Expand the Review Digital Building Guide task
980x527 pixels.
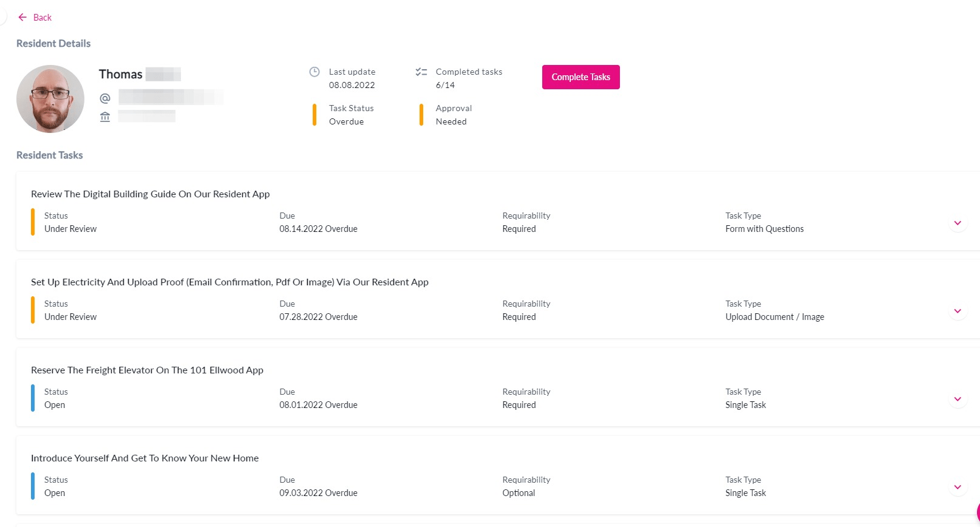pyautogui.click(x=958, y=223)
